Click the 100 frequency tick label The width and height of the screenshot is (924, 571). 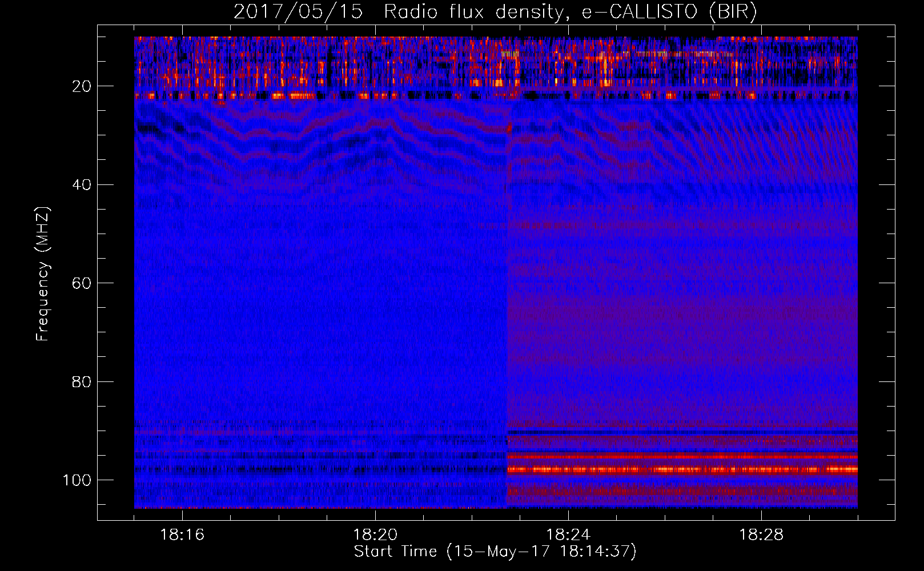tap(77, 480)
